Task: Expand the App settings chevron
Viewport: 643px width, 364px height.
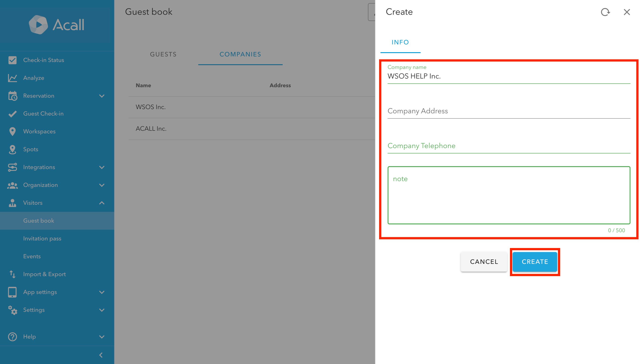Action: [102, 292]
